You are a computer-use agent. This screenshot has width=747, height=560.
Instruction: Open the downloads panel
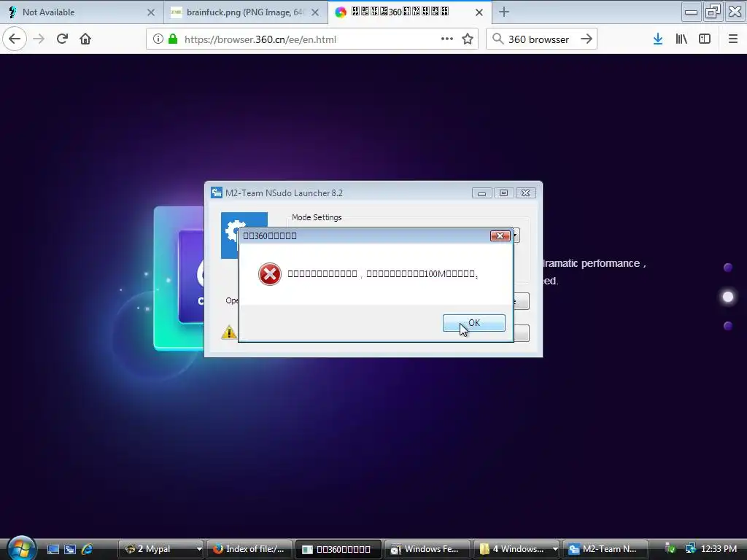point(658,39)
